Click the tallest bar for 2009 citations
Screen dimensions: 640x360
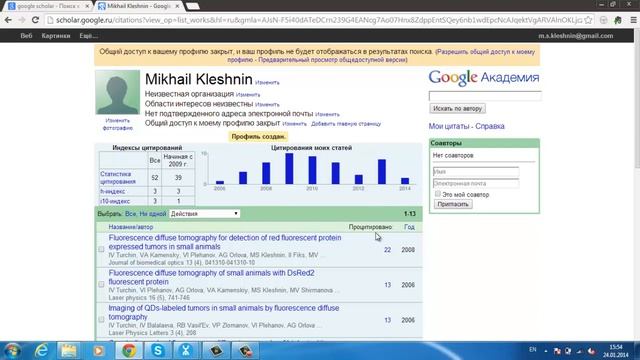point(289,169)
